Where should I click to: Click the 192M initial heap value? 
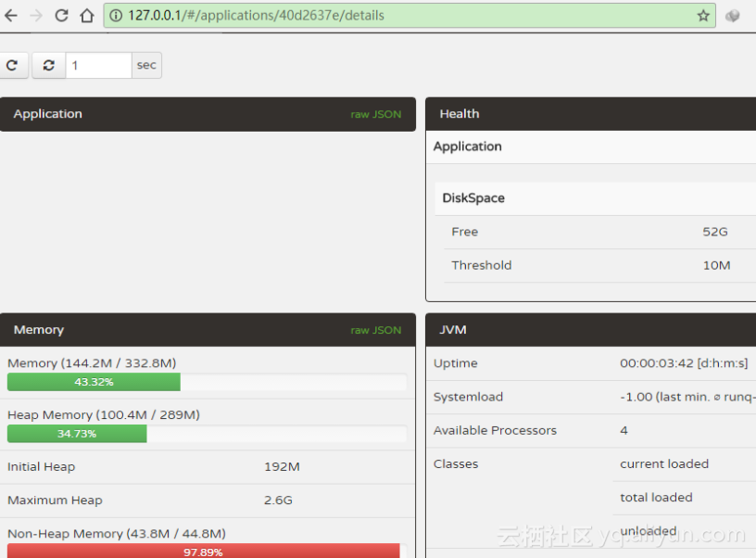282,467
